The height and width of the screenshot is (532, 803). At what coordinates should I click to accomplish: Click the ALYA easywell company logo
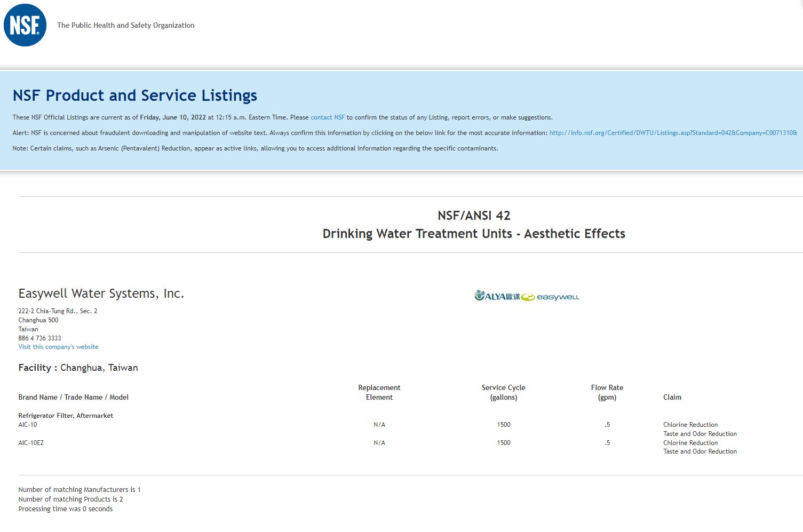click(527, 296)
